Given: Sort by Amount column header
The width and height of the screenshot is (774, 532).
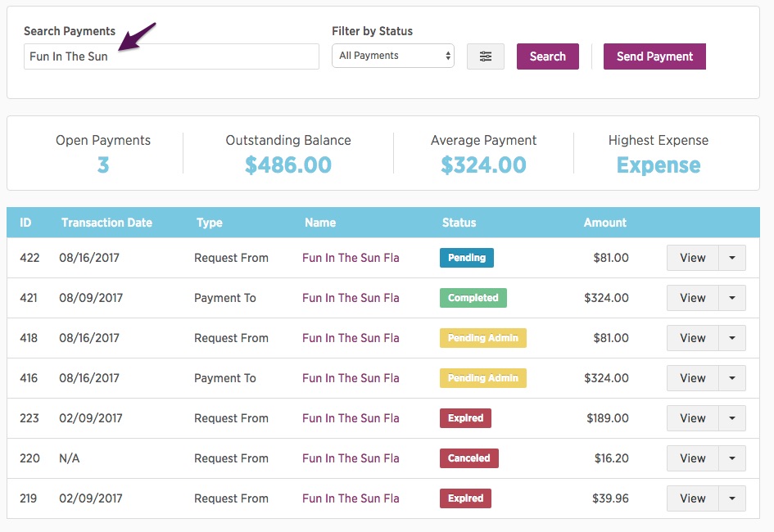Looking at the screenshot, I should pyautogui.click(x=604, y=223).
